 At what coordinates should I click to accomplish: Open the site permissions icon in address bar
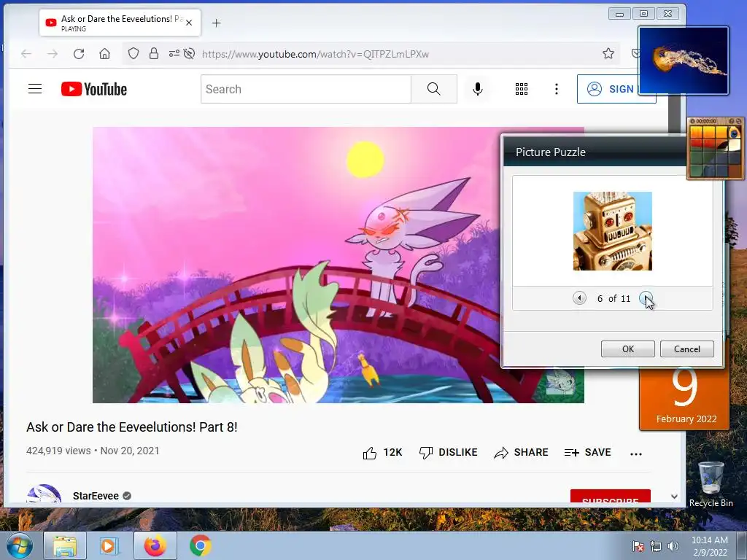click(x=174, y=53)
